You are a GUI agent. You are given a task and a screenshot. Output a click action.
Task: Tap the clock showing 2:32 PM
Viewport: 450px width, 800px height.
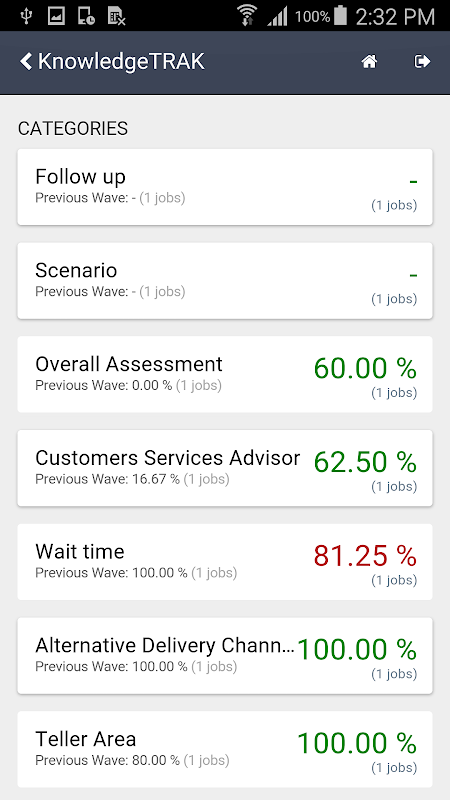click(x=395, y=16)
